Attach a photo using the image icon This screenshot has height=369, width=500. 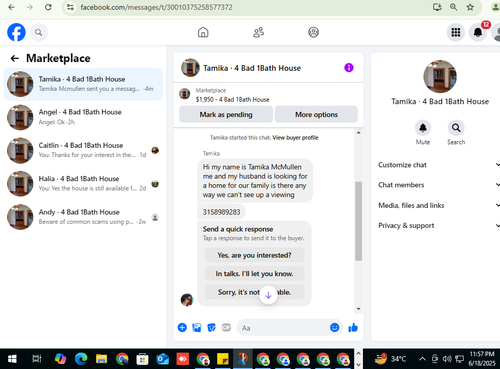click(x=197, y=327)
